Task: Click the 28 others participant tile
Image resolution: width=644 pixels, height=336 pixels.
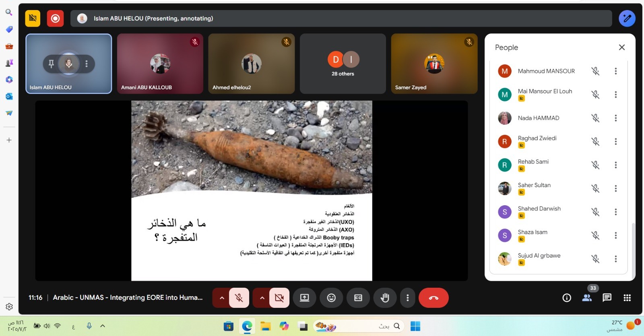Action: tap(343, 64)
